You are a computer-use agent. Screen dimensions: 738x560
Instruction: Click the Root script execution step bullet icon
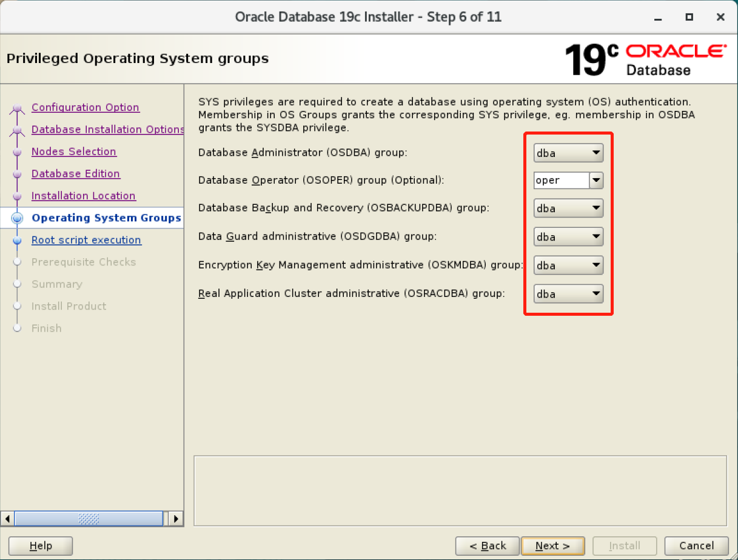tap(18, 241)
